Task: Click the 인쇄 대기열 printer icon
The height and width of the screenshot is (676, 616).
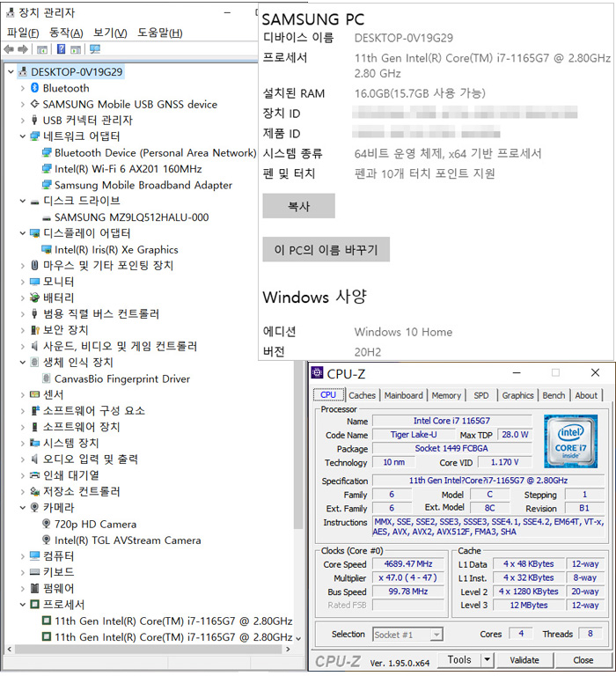Action: (x=35, y=475)
